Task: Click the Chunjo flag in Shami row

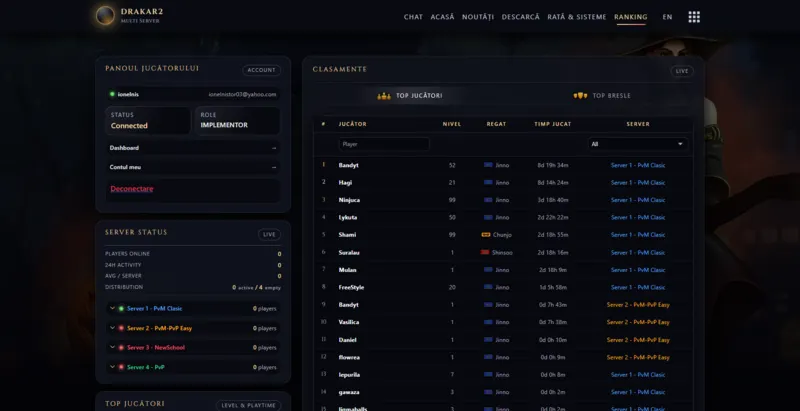Action: [x=486, y=235]
